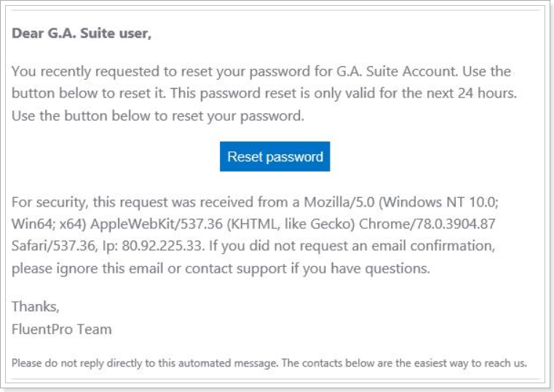The height and width of the screenshot is (392, 554).
Task: Click the "Mozilla/5.0" user agent text
Action: (339, 202)
